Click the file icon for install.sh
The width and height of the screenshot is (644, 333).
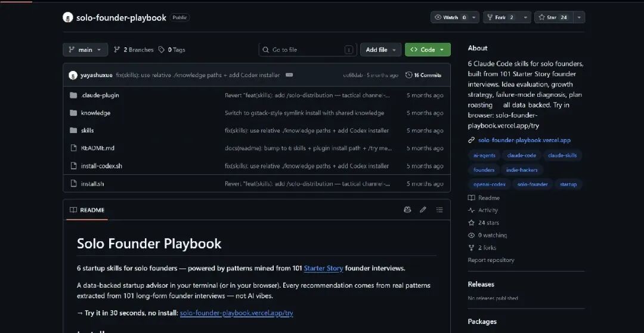pyautogui.click(x=73, y=184)
